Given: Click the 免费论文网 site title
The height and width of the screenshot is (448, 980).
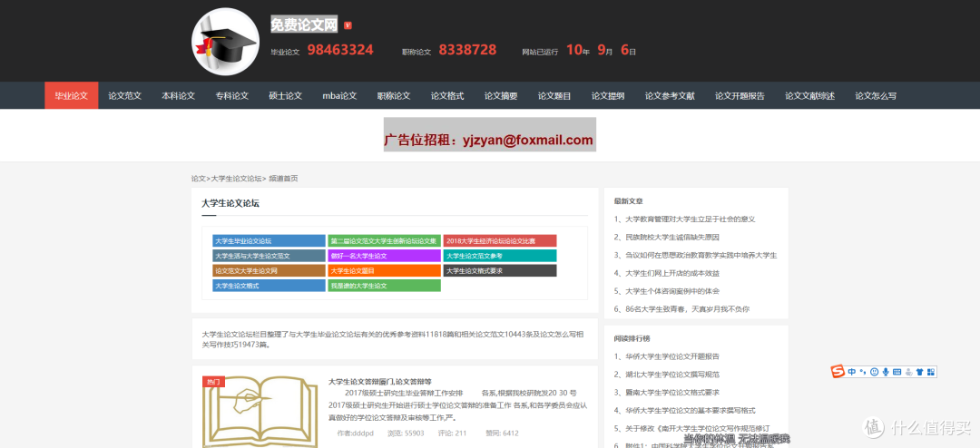Looking at the screenshot, I should coord(304,24).
